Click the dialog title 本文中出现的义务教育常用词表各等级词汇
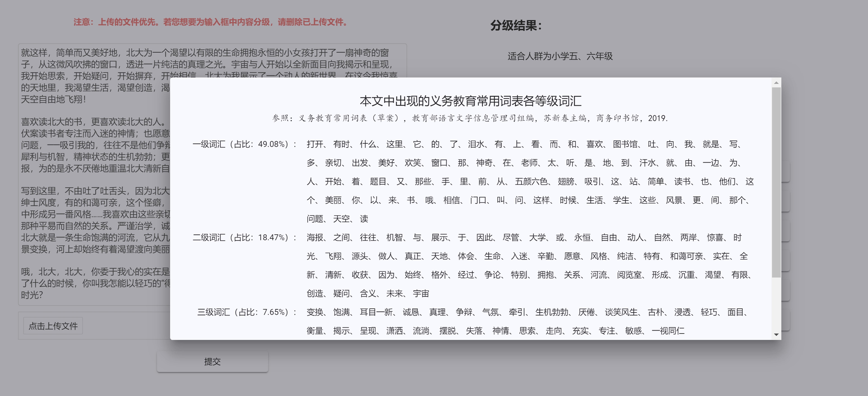This screenshot has height=396, width=868. pos(470,101)
